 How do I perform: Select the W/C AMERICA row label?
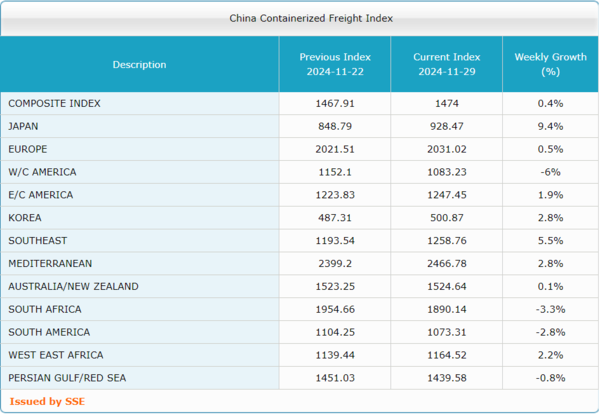(40, 172)
